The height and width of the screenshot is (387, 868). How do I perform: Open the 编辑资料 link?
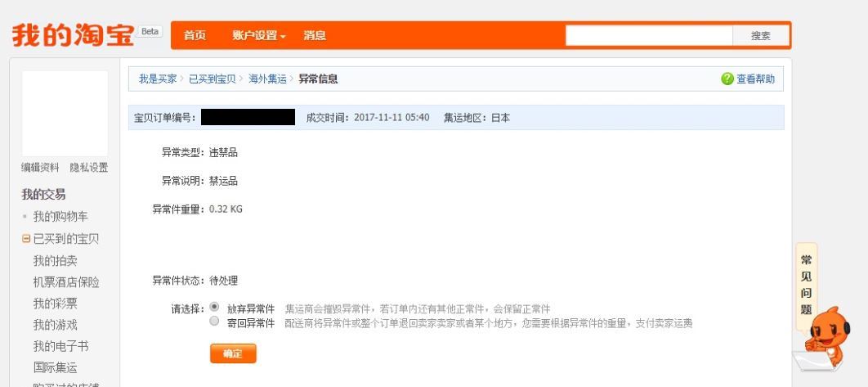(40, 168)
